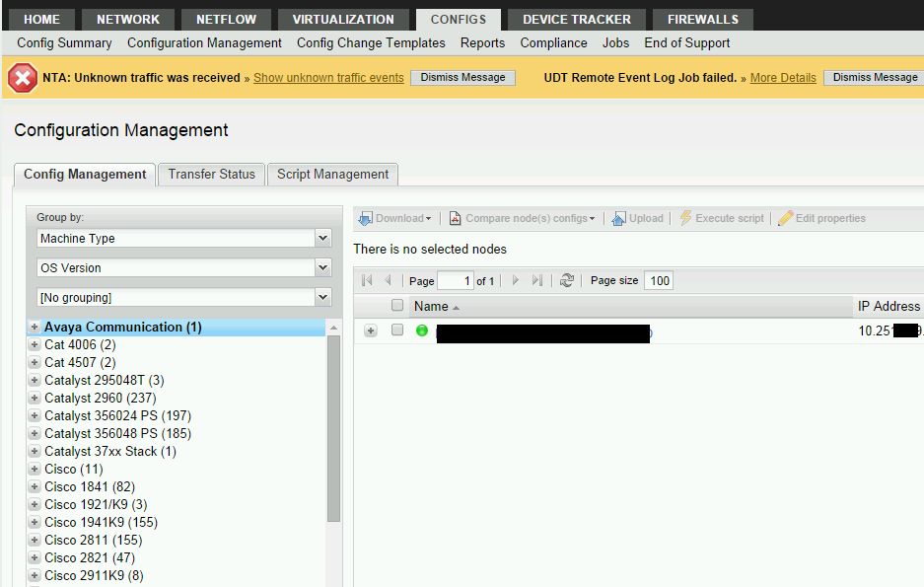Expand Cisco 1921/K9 (3) group
Screen dimensions: 924x587
[35, 504]
